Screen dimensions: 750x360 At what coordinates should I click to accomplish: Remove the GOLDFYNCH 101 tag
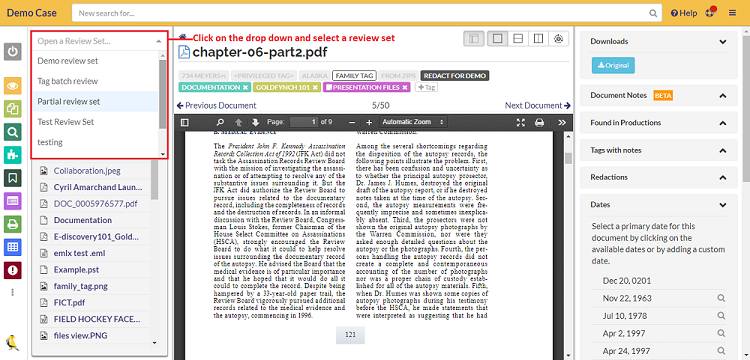point(315,87)
